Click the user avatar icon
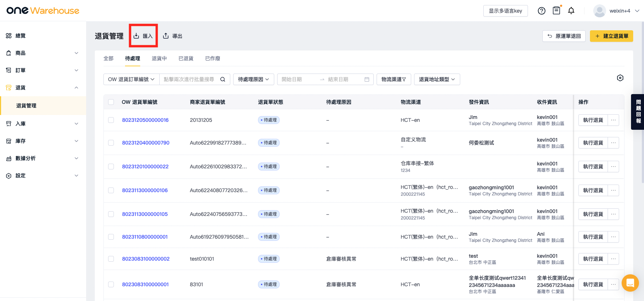This screenshot has width=644, height=301. (600, 11)
